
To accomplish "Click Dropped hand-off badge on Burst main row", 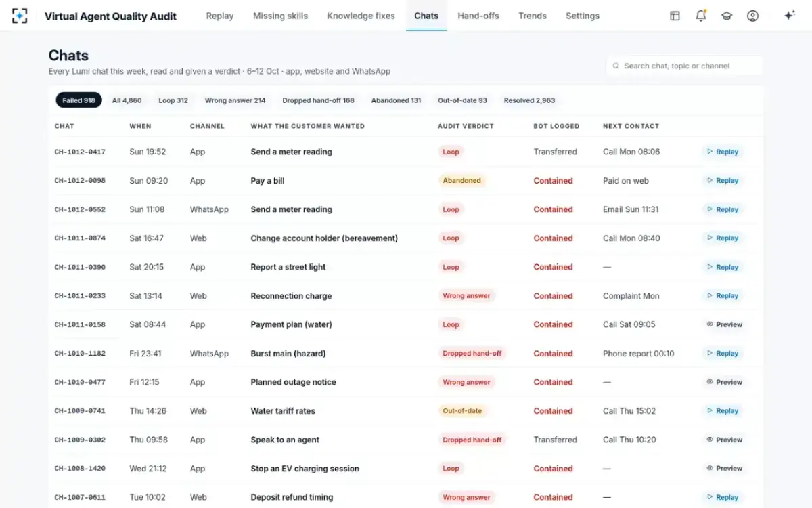I will coord(472,354).
